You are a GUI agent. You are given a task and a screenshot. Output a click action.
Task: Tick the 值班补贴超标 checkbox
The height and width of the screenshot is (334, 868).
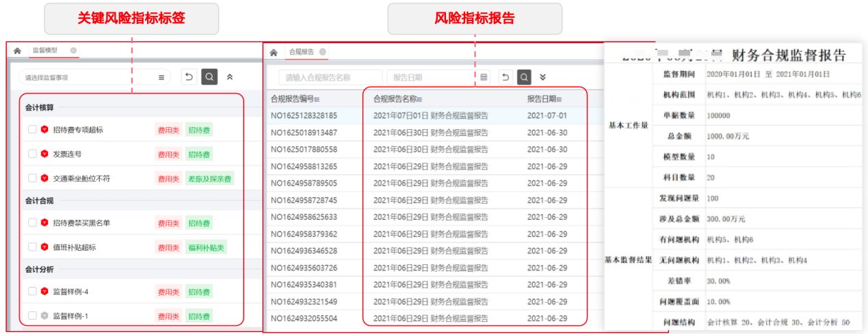tap(32, 247)
